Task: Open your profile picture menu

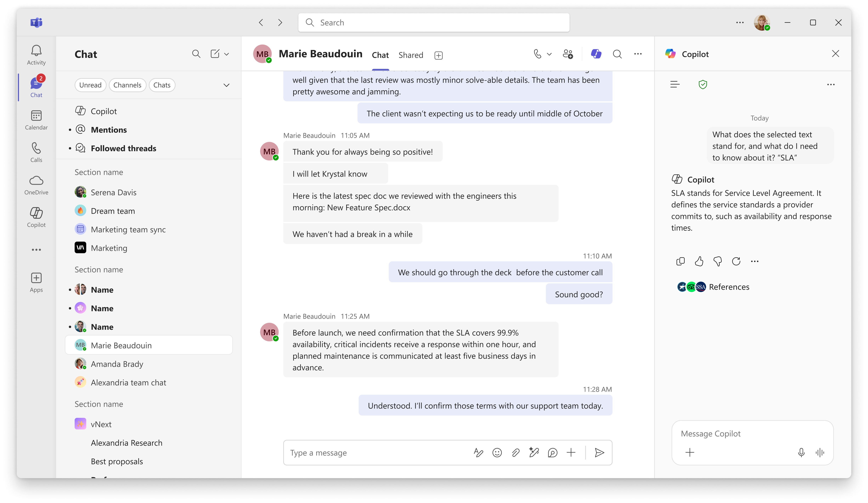Action: (762, 22)
